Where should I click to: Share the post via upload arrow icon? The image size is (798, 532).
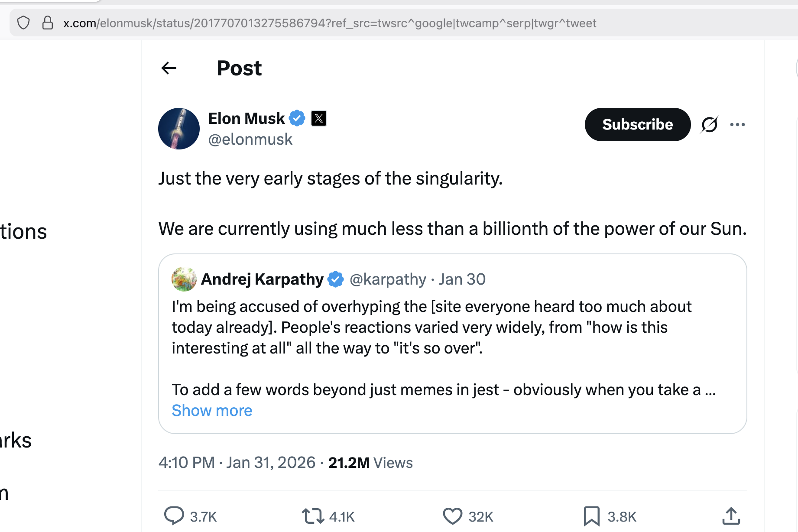click(x=731, y=516)
